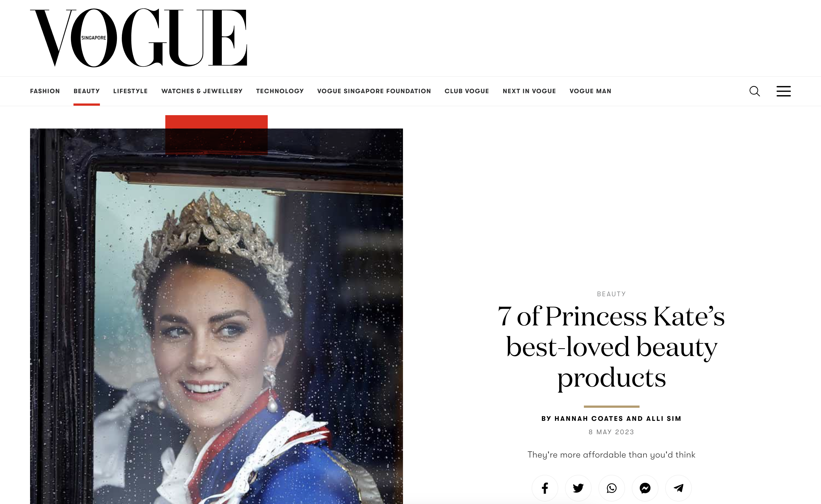This screenshot has height=504, width=821.
Task: Open the hamburger menu icon
Action: tap(784, 91)
